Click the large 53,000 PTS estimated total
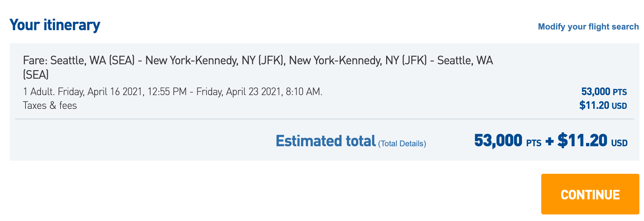Screen dimensions: 644x221 click(508, 141)
